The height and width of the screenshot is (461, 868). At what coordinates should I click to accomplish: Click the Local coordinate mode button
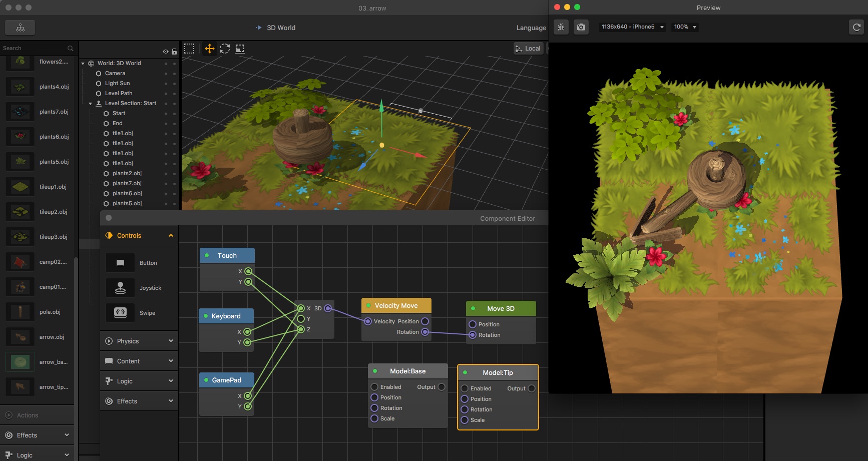tap(528, 48)
